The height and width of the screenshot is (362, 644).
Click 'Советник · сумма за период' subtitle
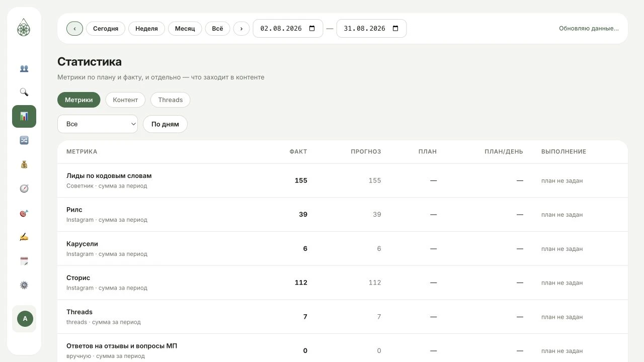coord(107,186)
